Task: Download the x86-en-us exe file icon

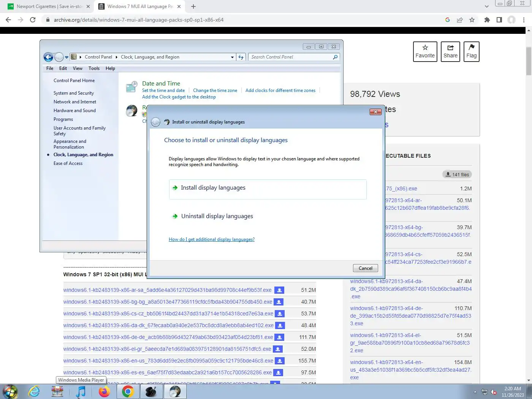Action: pyautogui.click(x=279, y=361)
